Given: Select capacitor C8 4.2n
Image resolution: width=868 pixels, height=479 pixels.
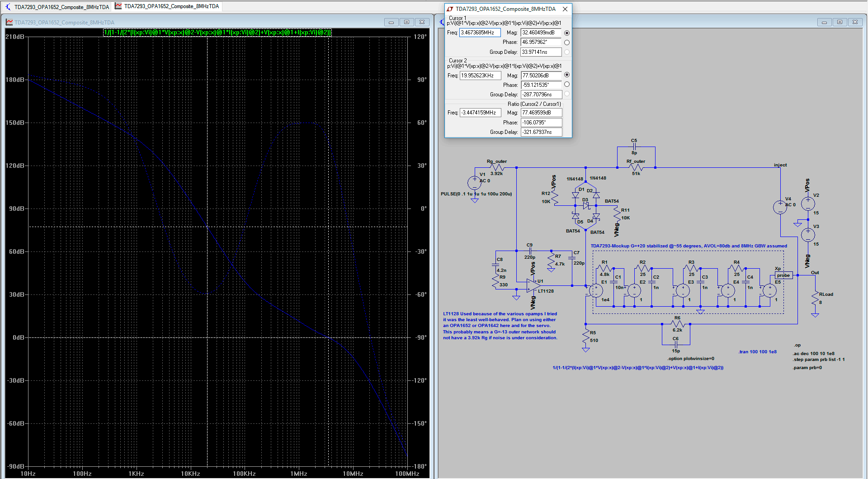Looking at the screenshot, I should click(496, 265).
